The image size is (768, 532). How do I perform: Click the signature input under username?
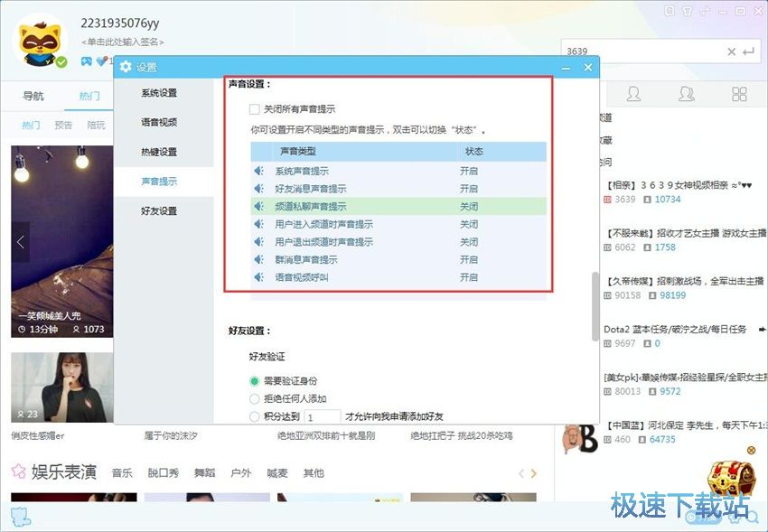click(123, 42)
